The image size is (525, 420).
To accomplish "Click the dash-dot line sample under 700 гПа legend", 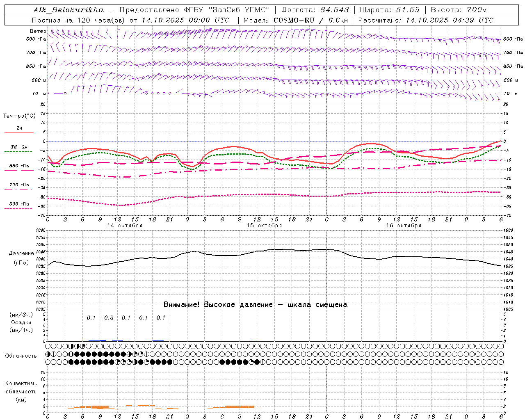I will [x=18, y=189].
